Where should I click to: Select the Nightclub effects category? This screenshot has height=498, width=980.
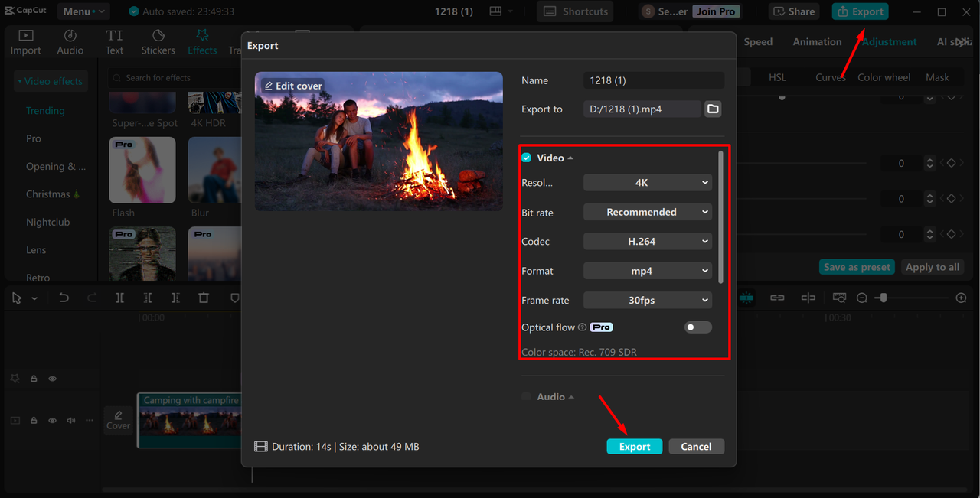47,222
